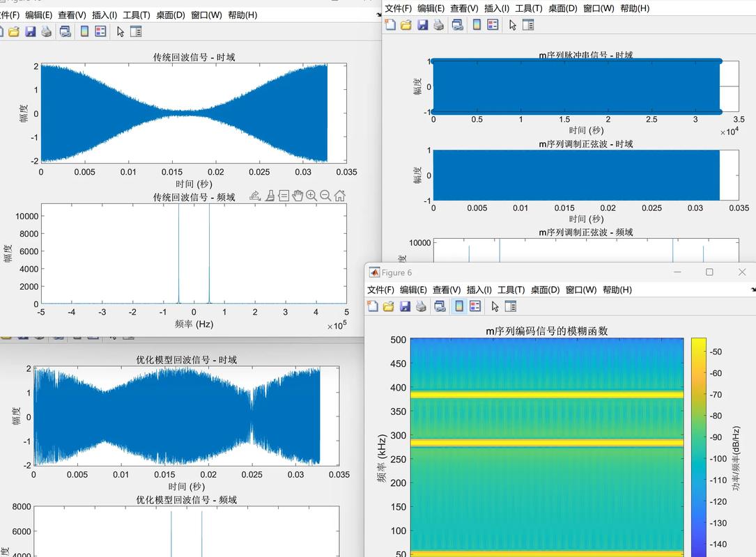Insert a colorbar using its toolbar icon
This screenshot has width=756, height=557.
click(459, 306)
